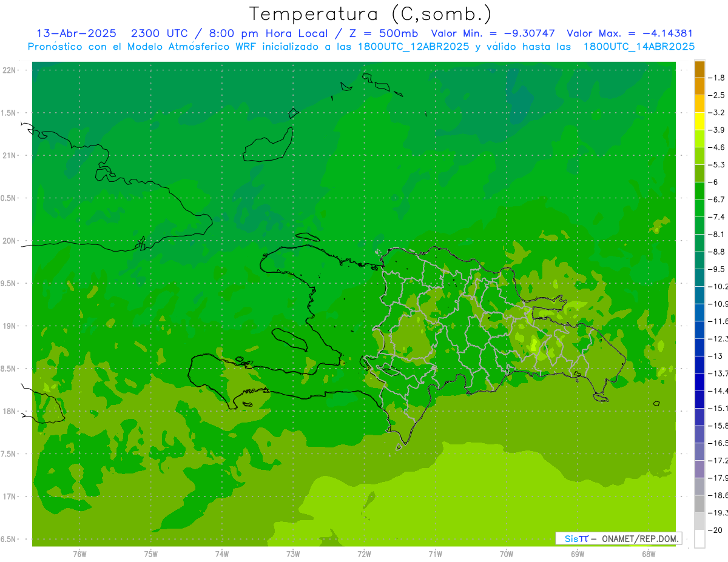Click "Valor Max. = -4.14381" value
Viewport: 728px width, 562px height.
click(x=630, y=33)
